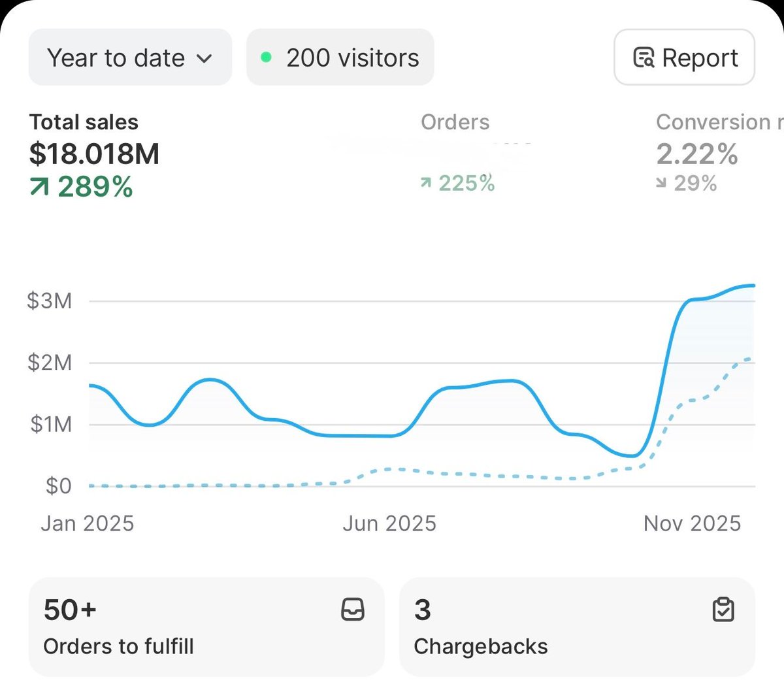This screenshot has width=784, height=690.
Task: Click the 29% conversion decrease figure
Action: (695, 184)
